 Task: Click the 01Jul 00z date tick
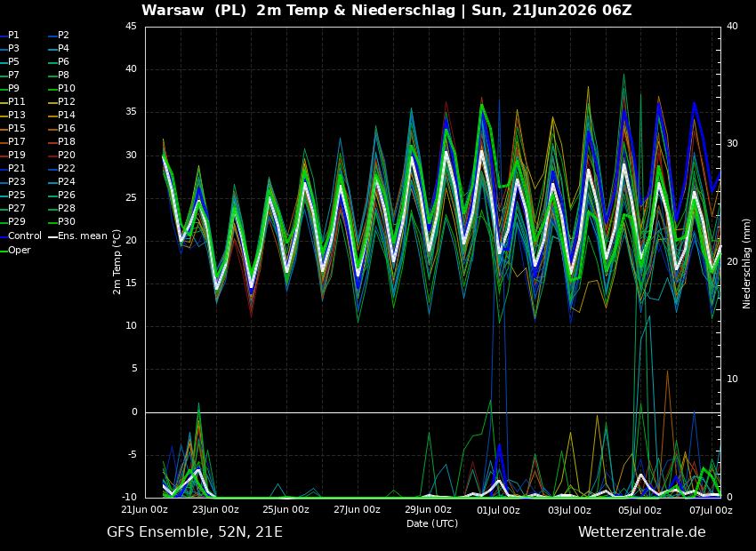tap(499, 510)
